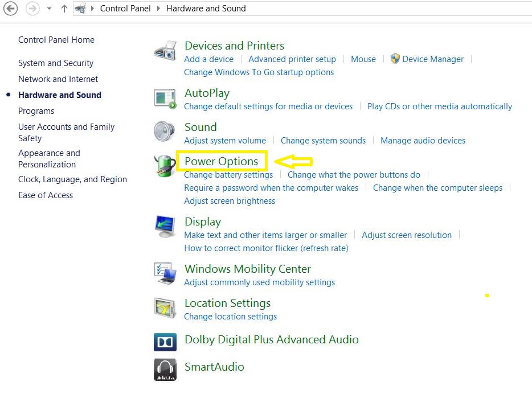Go up one level with Up arrow
532x398 pixels.
tap(64, 9)
